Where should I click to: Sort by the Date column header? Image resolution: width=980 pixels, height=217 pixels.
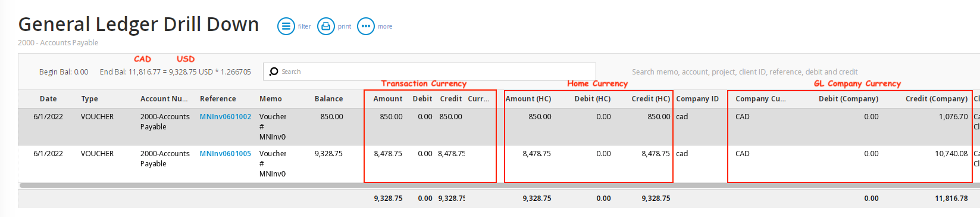pyautogui.click(x=48, y=99)
